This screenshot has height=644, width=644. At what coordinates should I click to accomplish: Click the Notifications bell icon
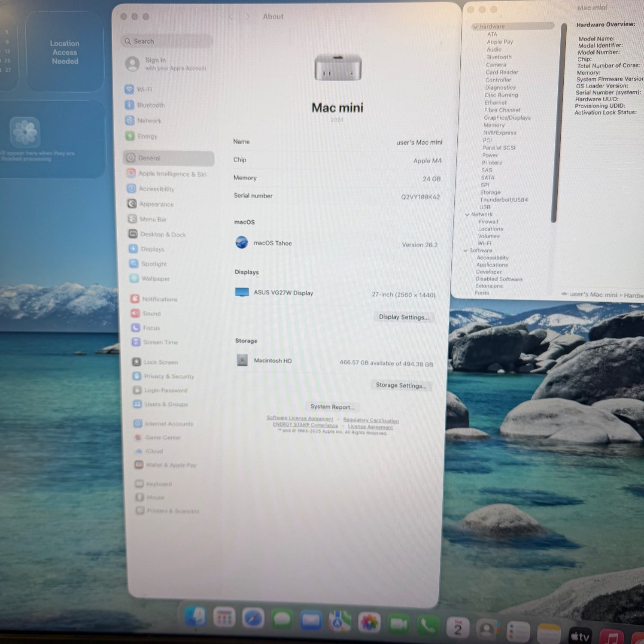tap(135, 299)
